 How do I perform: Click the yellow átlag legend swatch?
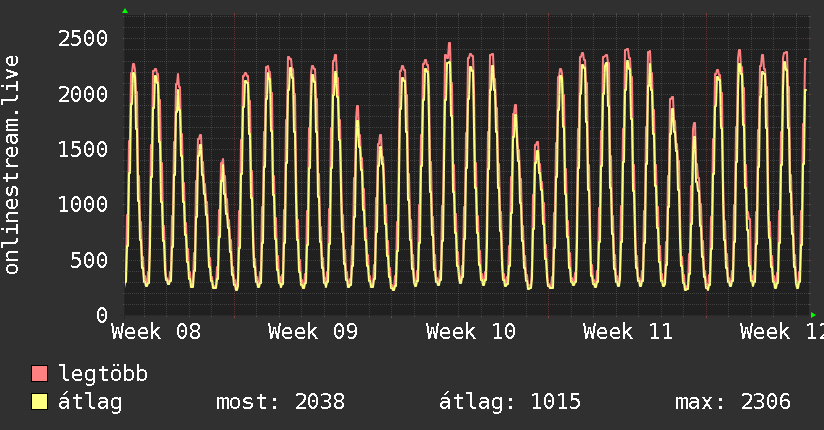(x=39, y=402)
